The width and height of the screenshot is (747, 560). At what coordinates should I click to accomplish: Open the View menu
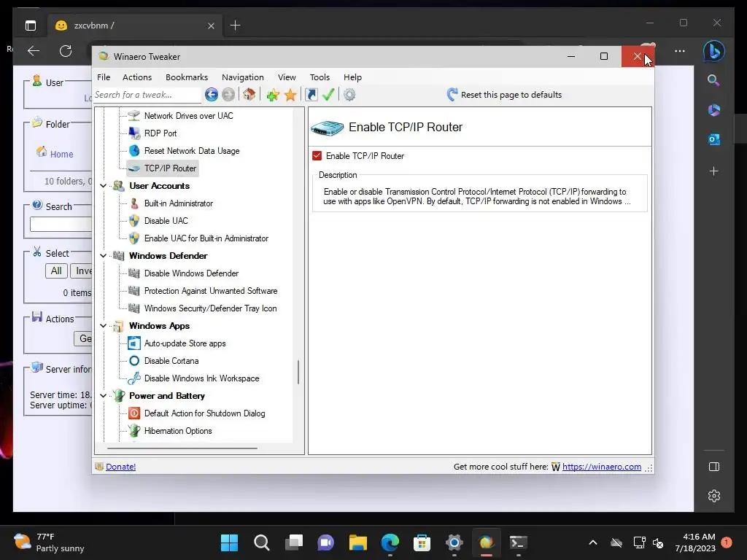[x=287, y=77]
